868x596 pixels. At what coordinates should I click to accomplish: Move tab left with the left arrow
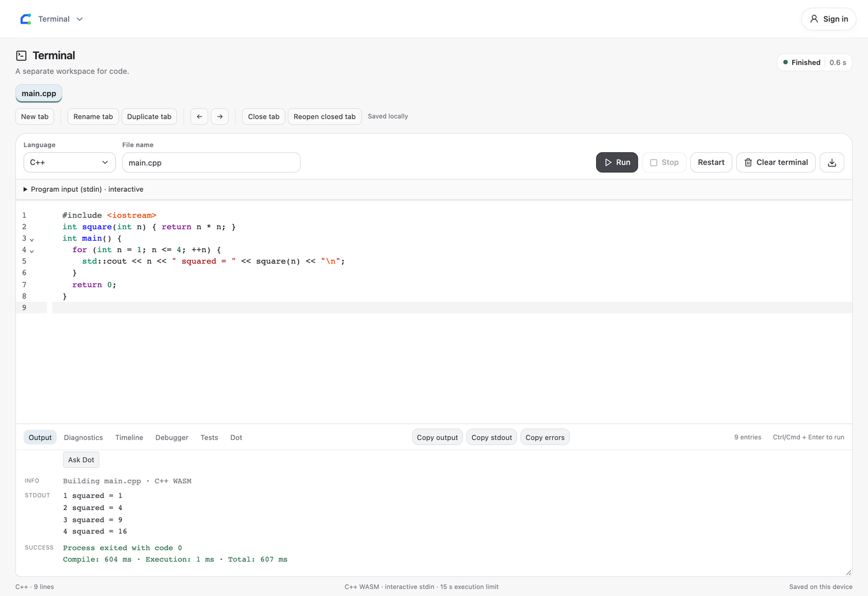199,117
